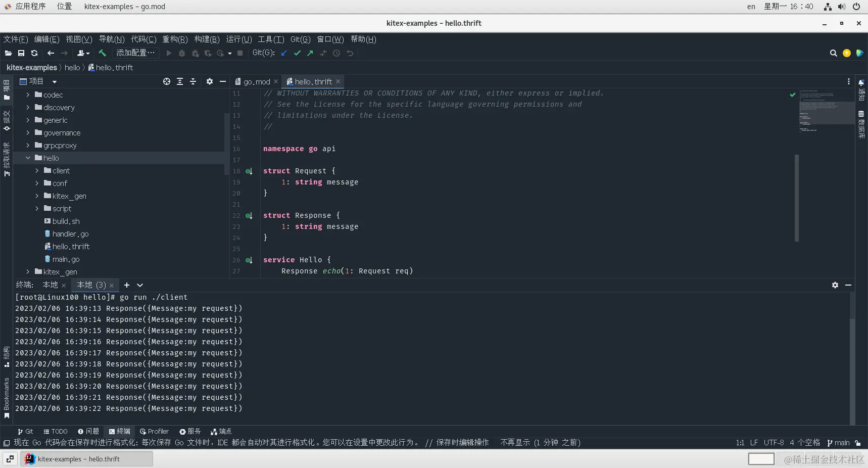Click the Stop square icon in toolbar

click(x=240, y=53)
